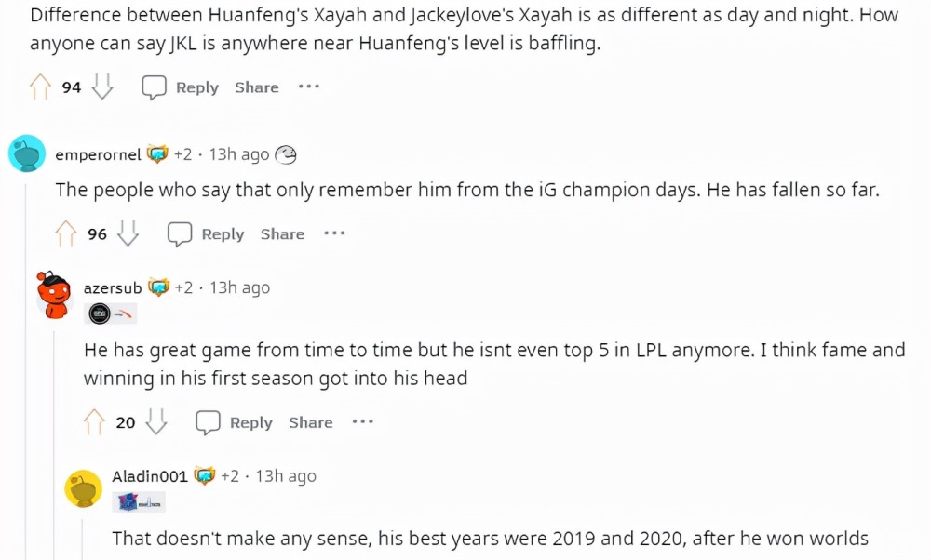Downvote the comment with 94 points
The image size is (931, 560).
(102, 87)
